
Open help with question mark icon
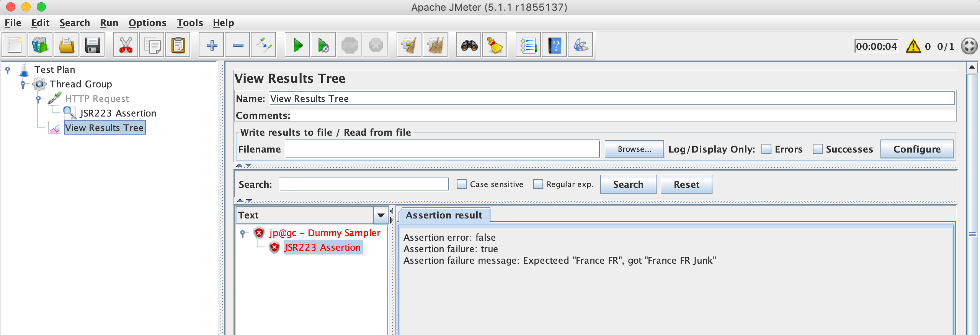[x=555, y=46]
